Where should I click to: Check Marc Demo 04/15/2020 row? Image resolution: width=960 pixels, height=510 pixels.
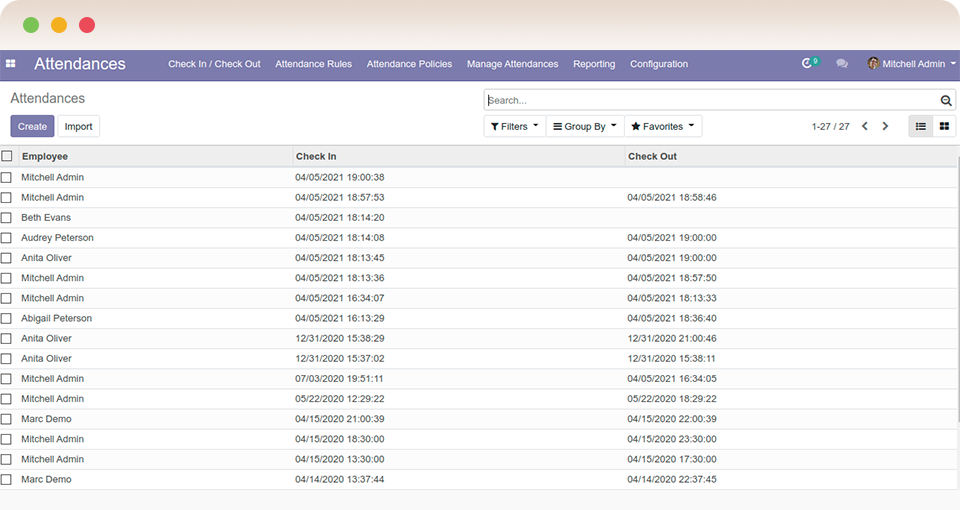[6, 419]
